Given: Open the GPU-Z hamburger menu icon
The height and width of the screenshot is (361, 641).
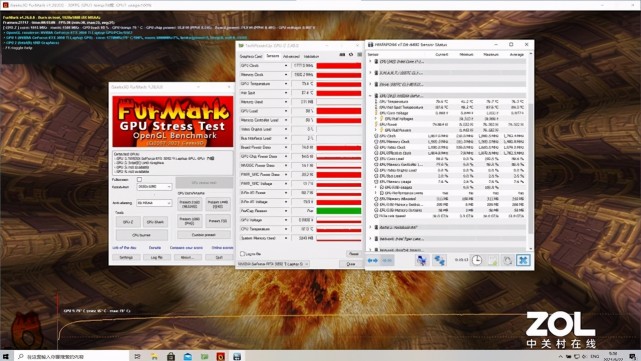Looking at the screenshot, I should [x=359, y=54].
